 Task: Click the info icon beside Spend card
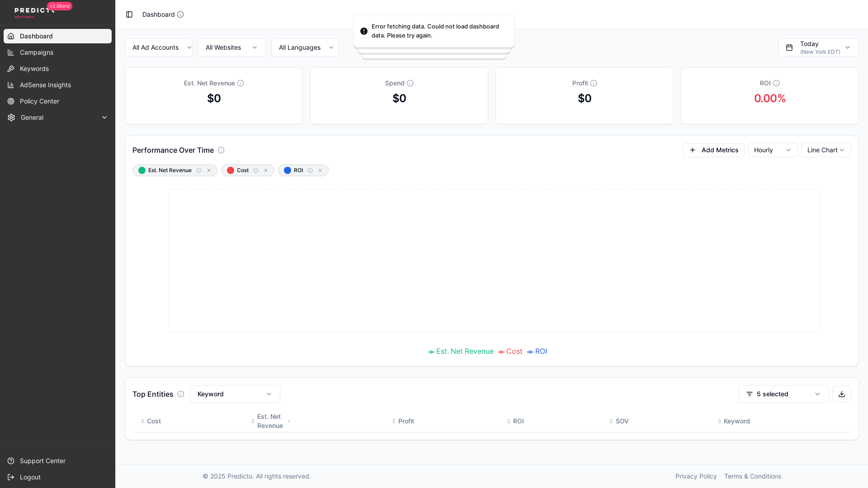[x=410, y=83]
